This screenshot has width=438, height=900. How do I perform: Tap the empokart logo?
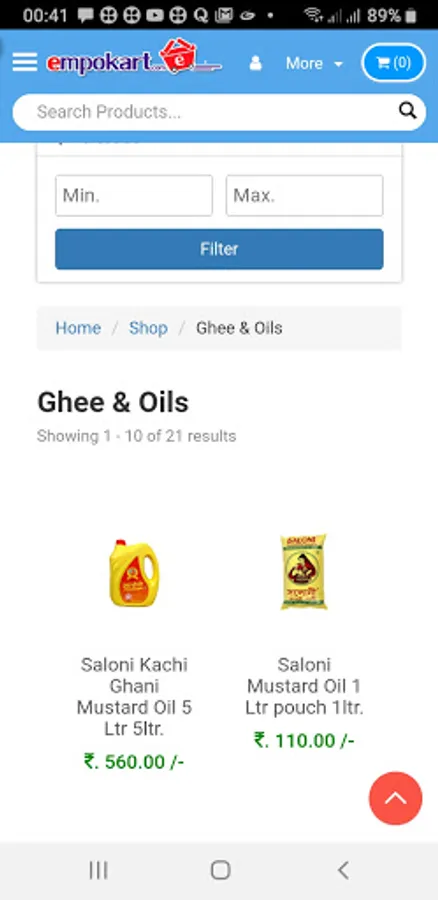(134, 59)
